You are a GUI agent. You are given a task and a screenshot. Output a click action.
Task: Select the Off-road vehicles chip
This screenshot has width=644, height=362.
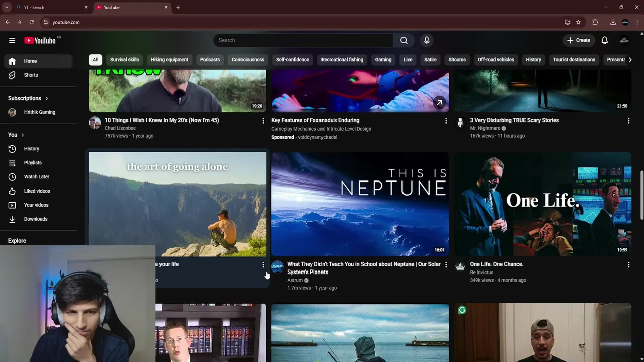(x=496, y=60)
